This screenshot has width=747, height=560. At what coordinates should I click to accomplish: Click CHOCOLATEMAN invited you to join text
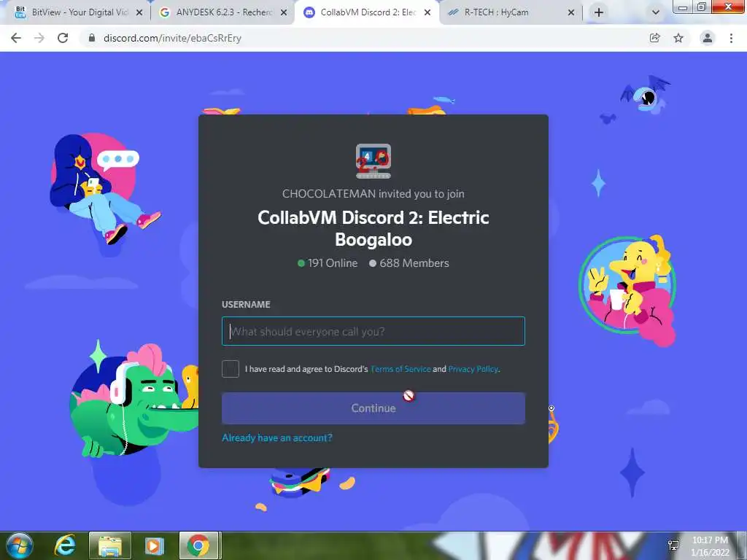coord(373,194)
